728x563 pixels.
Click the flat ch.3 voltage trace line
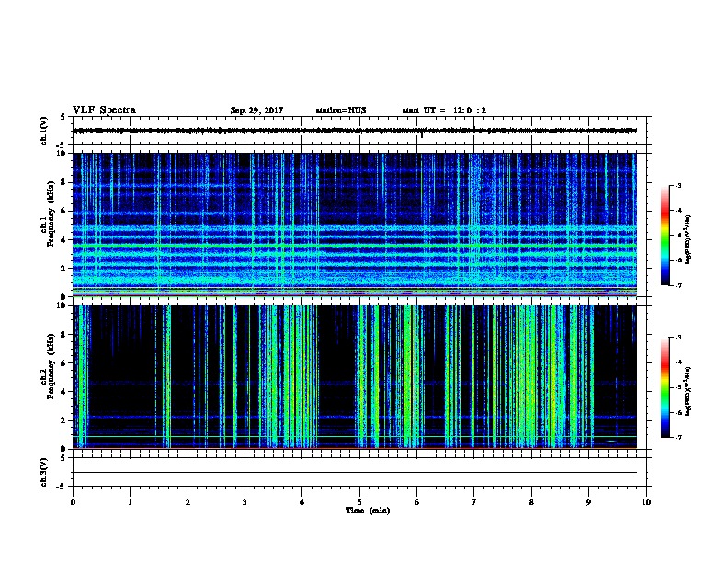pyautogui.click(x=355, y=473)
